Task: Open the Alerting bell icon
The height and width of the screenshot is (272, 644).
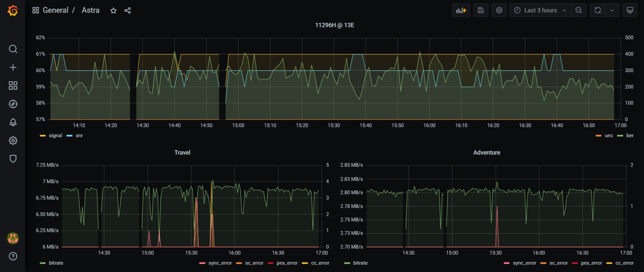Action: [x=13, y=122]
